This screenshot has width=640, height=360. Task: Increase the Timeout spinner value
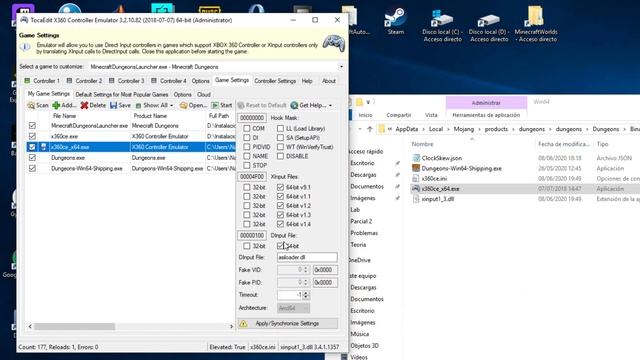pos(306,293)
